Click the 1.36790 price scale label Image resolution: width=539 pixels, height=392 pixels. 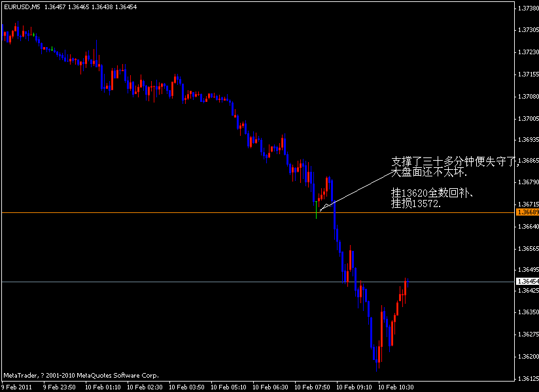529,182
